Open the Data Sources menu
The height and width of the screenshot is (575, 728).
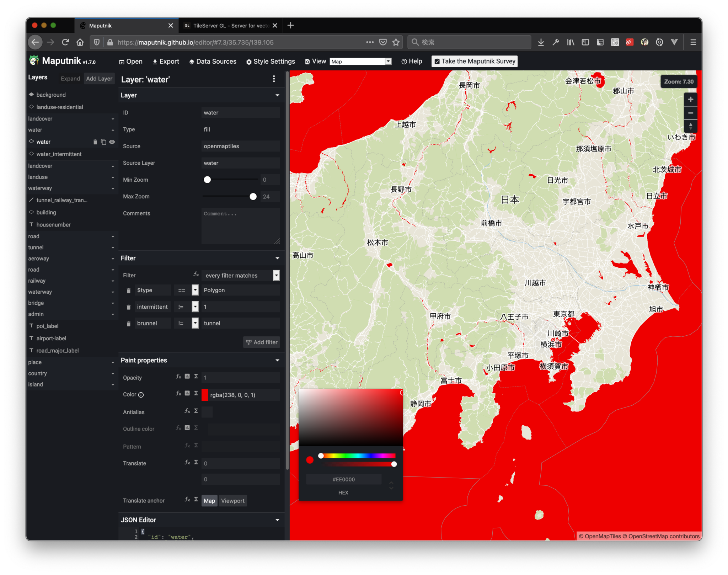tap(213, 61)
